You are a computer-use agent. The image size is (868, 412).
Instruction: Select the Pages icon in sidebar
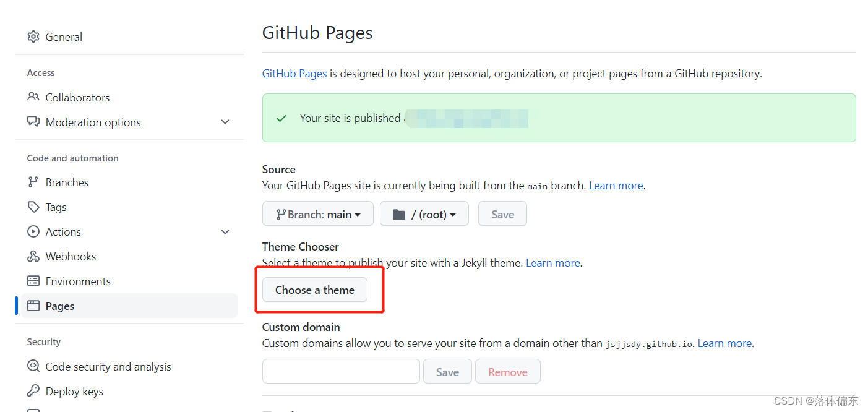point(33,306)
